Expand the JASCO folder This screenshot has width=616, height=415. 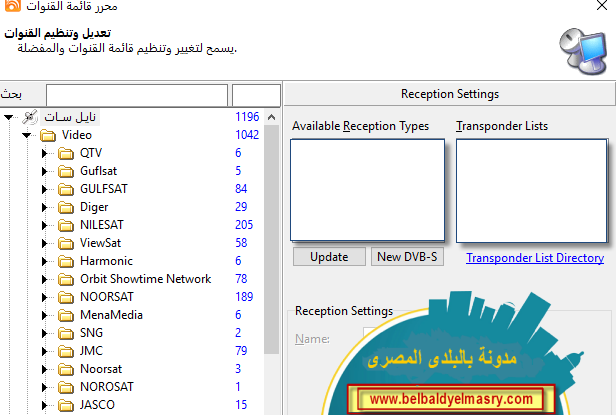(x=44, y=405)
